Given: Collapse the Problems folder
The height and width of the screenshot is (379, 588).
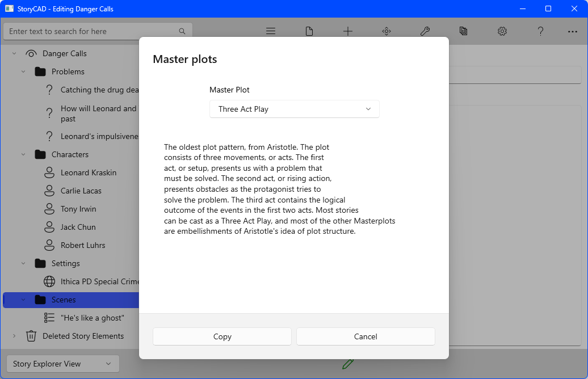Looking at the screenshot, I should coord(23,71).
